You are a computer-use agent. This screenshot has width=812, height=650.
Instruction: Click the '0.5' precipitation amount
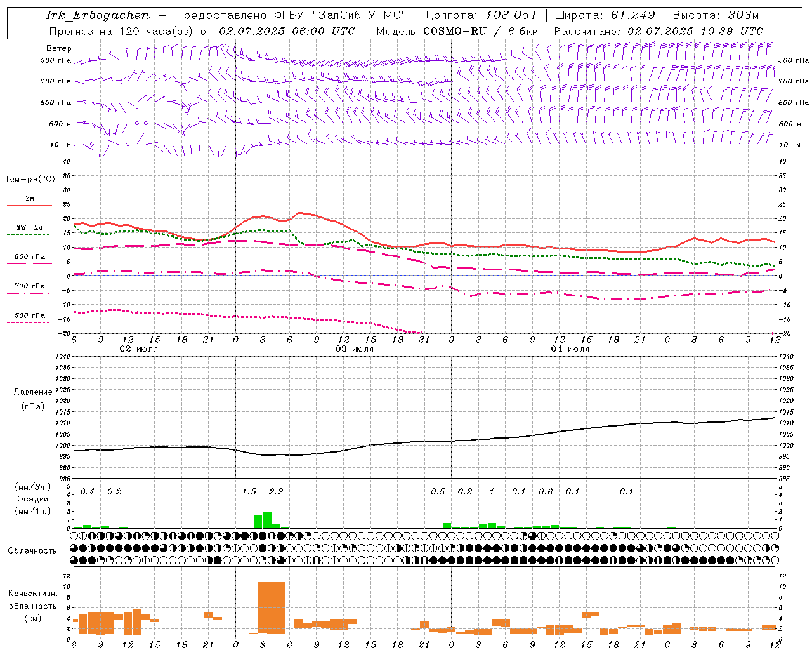click(438, 491)
